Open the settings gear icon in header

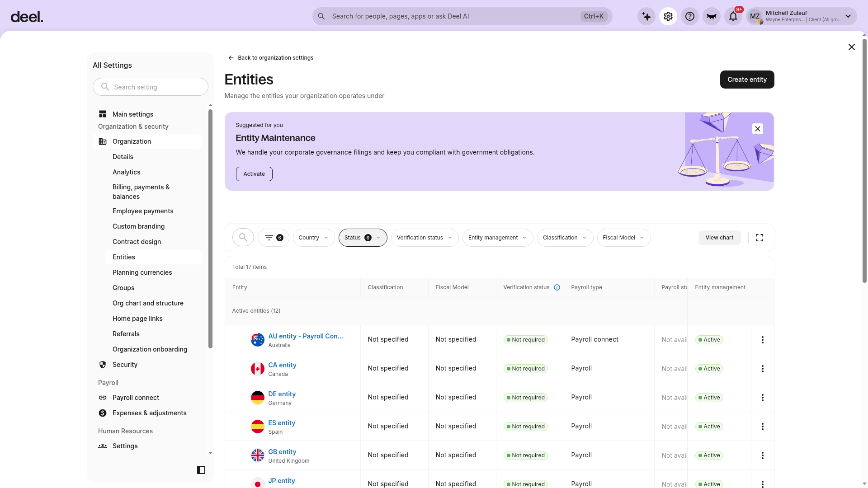[668, 17]
